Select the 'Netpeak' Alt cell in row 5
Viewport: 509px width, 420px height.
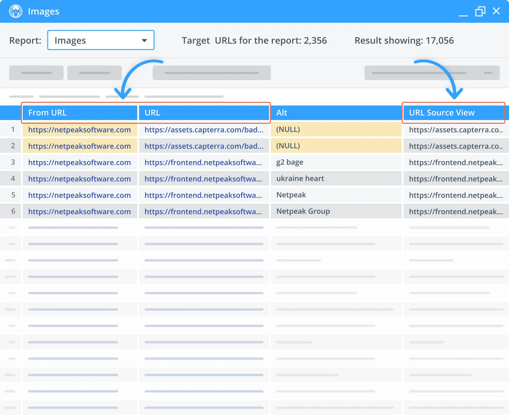pyautogui.click(x=336, y=195)
